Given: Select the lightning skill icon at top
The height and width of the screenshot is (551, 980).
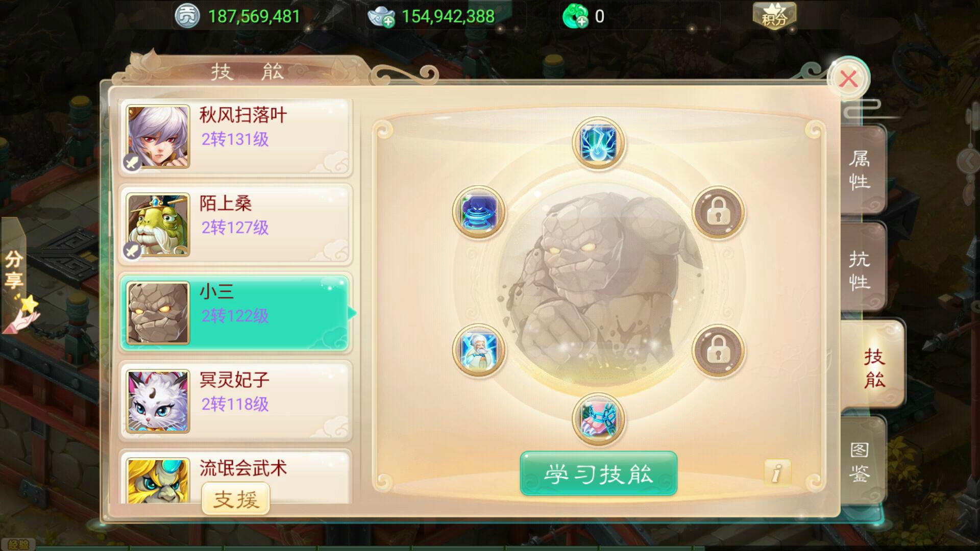Looking at the screenshot, I should click(599, 142).
